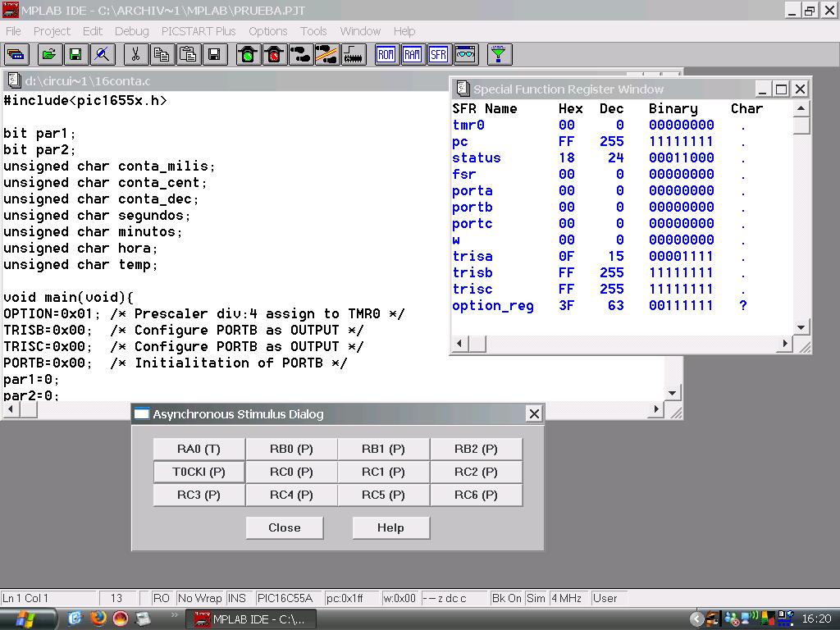Open the Options menu
The width and height of the screenshot is (840, 630).
268,31
